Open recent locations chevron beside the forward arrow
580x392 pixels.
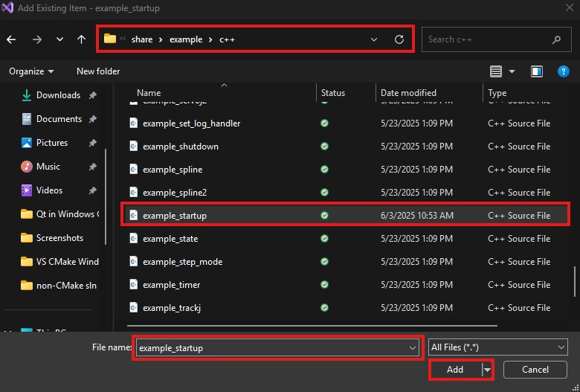pos(59,39)
